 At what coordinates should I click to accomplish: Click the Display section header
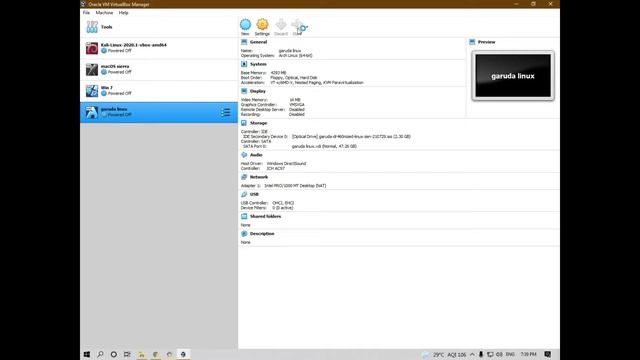[x=258, y=91]
